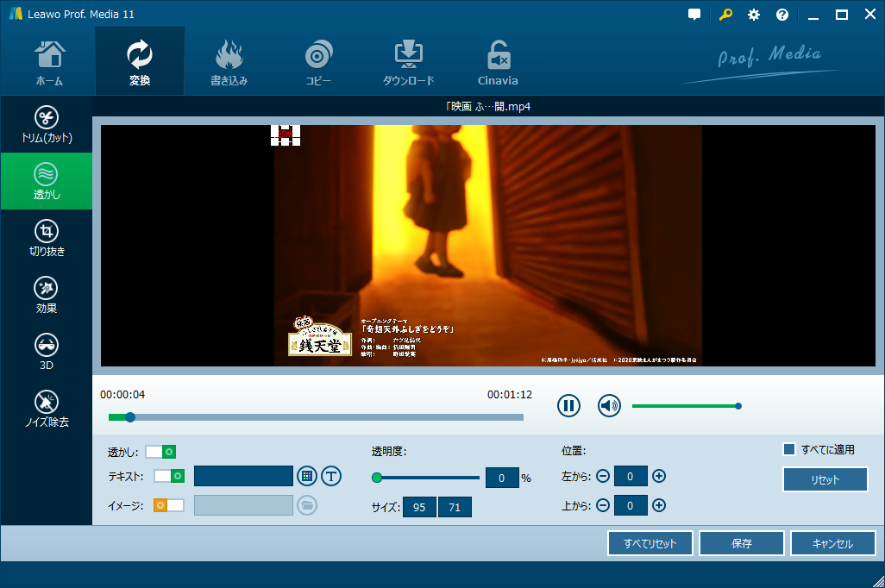
Task: Toggle the イメージ watermark switch
Action: click(169, 505)
